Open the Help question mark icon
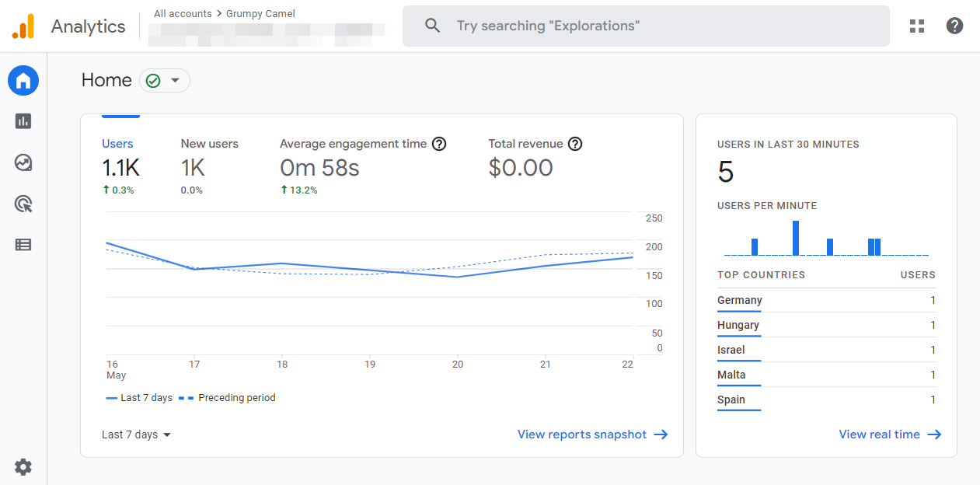Image resolution: width=980 pixels, height=485 pixels. (954, 26)
